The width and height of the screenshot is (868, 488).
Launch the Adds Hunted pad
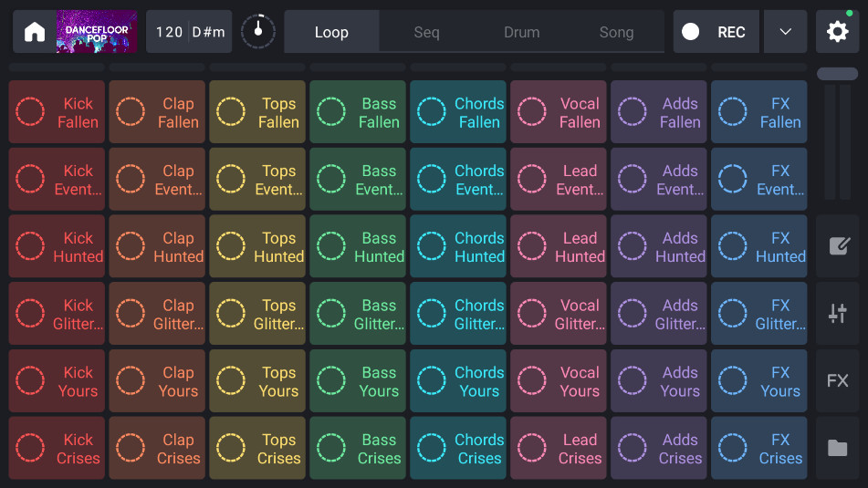tap(659, 246)
